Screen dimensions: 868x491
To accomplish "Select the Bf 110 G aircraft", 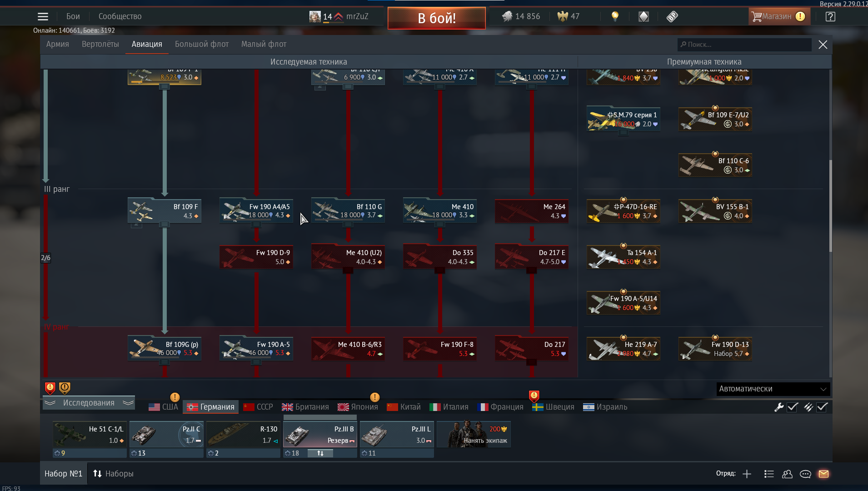I will (348, 210).
